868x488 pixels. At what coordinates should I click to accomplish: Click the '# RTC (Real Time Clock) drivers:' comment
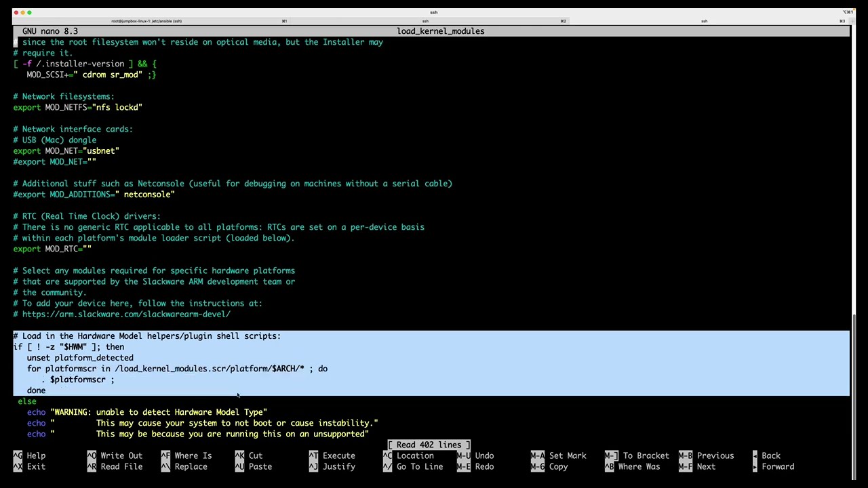pyautogui.click(x=87, y=216)
